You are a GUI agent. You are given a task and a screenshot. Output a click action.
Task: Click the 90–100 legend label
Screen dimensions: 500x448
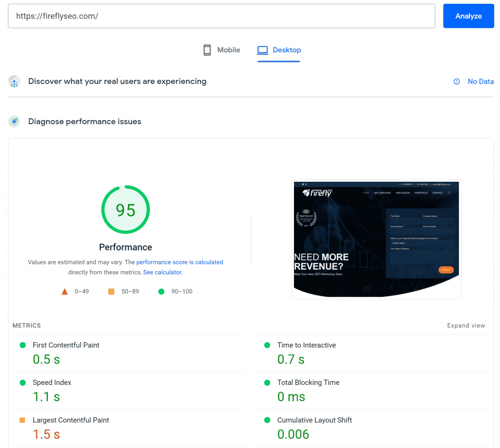point(182,291)
